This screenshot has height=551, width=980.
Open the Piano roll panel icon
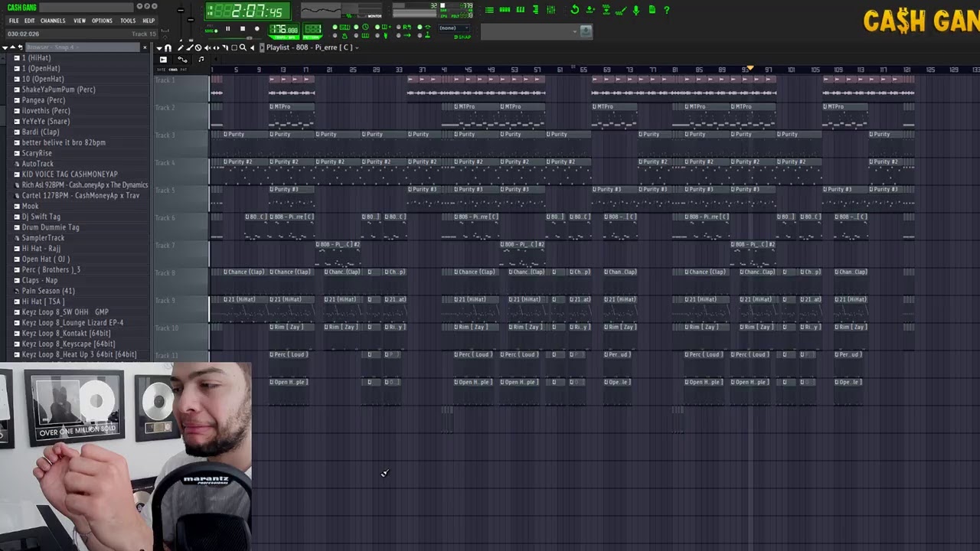(x=520, y=10)
